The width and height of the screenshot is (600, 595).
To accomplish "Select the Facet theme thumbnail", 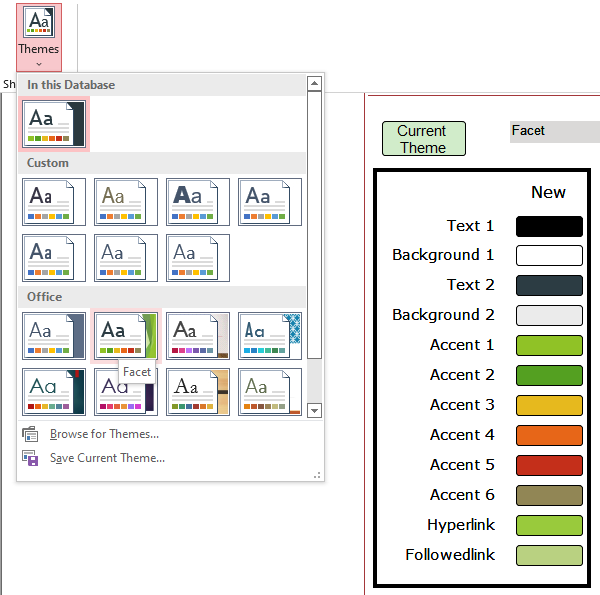I will click(126, 335).
